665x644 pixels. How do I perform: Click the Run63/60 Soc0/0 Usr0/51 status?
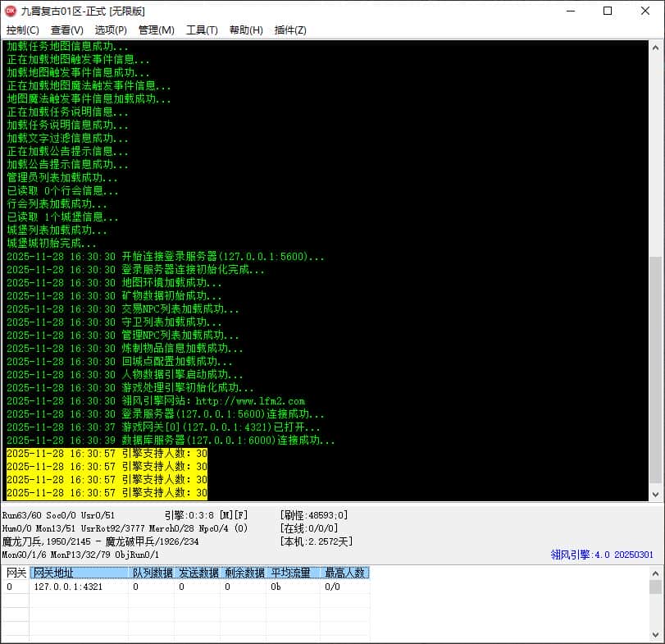coord(58,515)
